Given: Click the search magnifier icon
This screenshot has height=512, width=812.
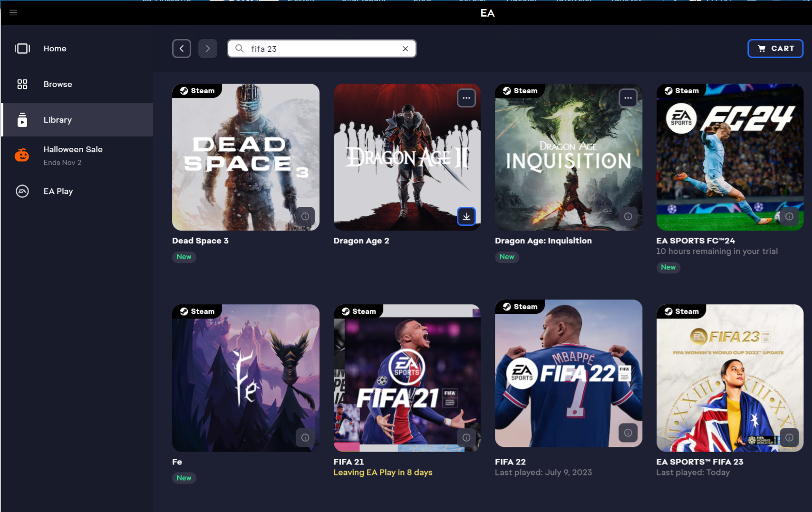Looking at the screenshot, I should click(240, 48).
